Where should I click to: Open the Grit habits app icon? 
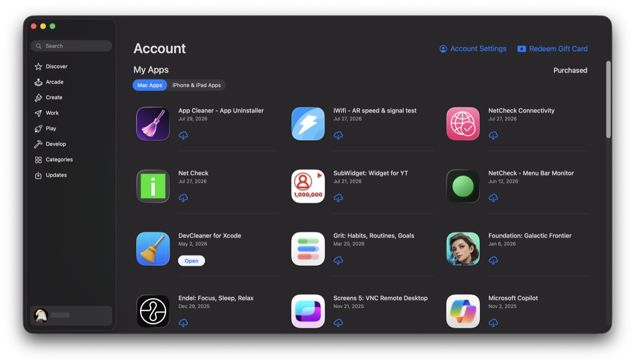coord(308,249)
